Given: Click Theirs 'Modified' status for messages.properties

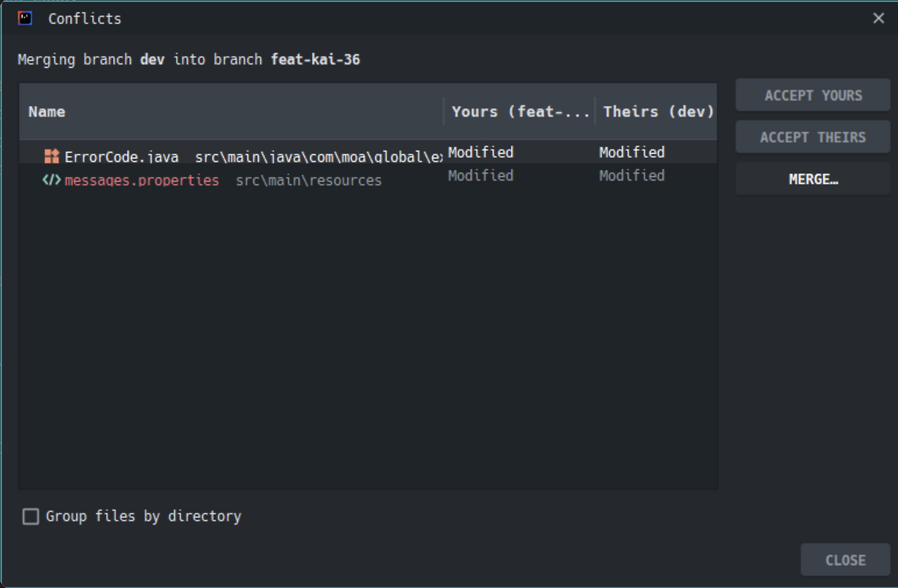Looking at the screenshot, I should click(x=631, y=175).
